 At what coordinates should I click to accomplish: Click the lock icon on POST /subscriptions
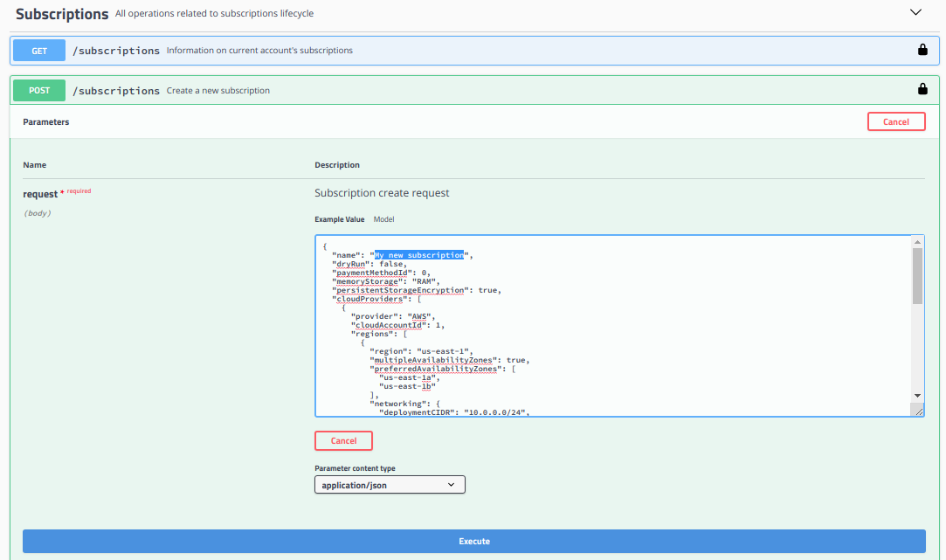pyautogui.click(x=922, y=89)
